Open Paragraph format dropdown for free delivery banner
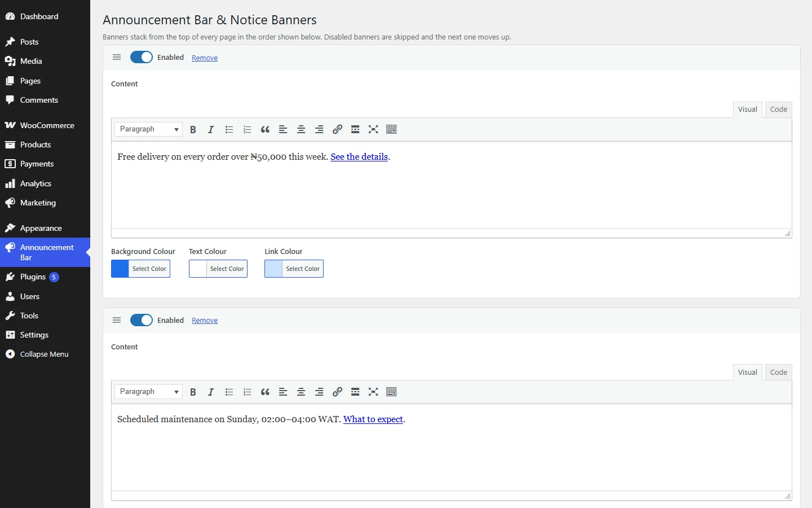812x508 pixels. pos(148,129)
